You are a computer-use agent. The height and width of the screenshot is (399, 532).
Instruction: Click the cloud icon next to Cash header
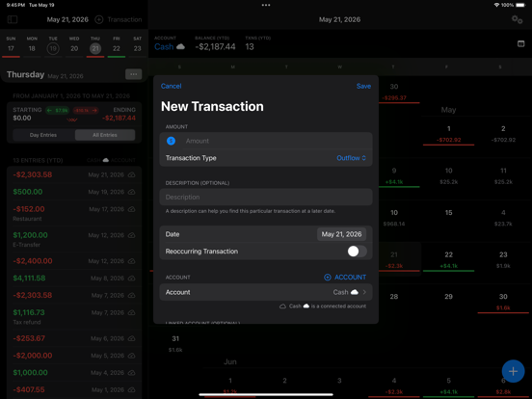point(181,47)
